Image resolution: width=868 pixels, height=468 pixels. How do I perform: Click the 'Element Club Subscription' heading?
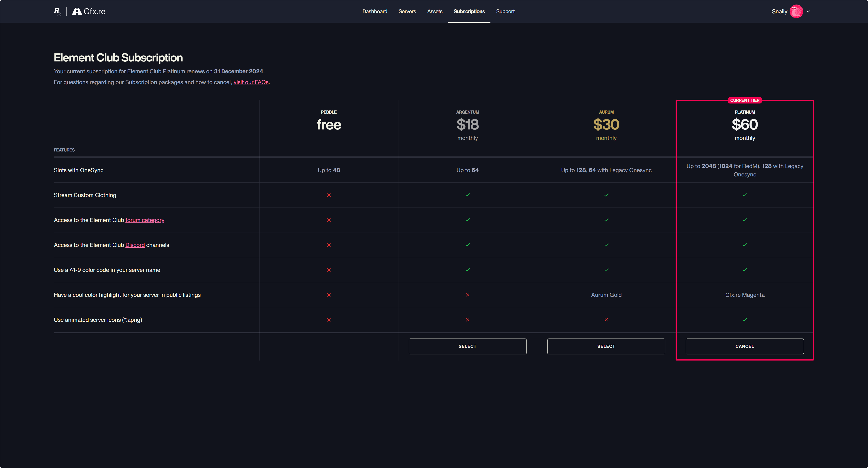118,58
